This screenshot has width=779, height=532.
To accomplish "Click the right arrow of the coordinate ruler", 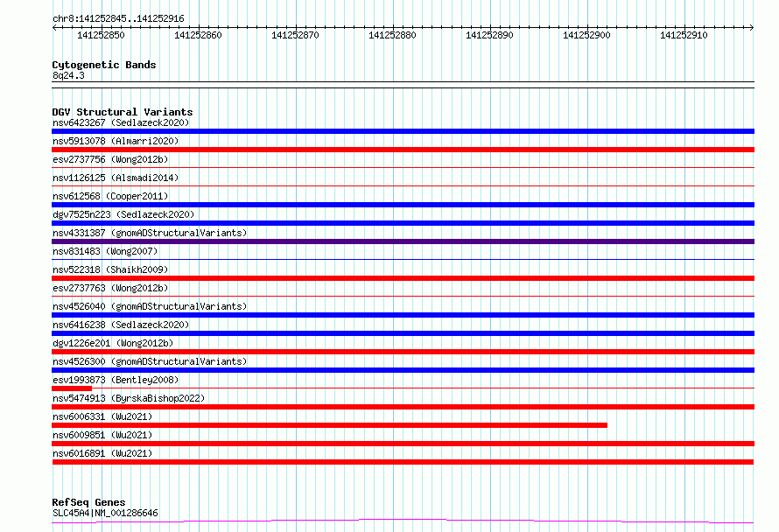I will [752, 27].
